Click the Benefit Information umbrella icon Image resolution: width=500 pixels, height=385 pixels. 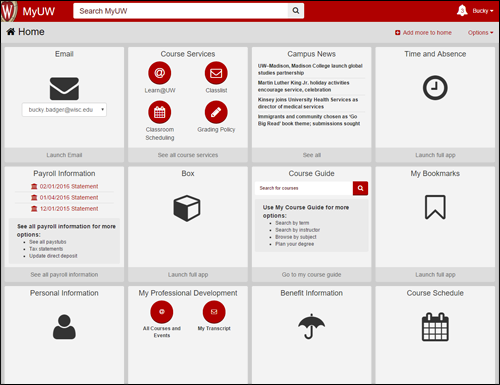(x=311, y=326)
